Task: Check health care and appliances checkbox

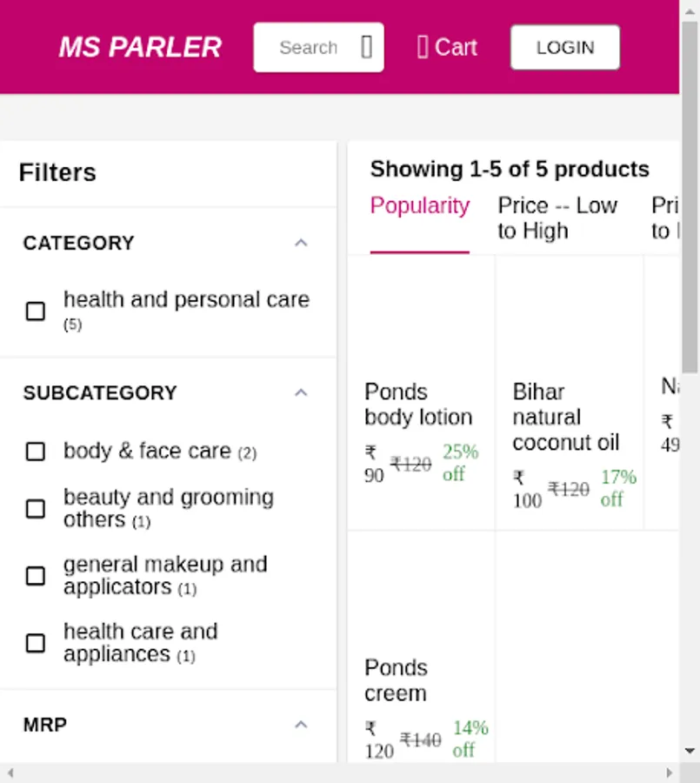Action: (36, 643)
